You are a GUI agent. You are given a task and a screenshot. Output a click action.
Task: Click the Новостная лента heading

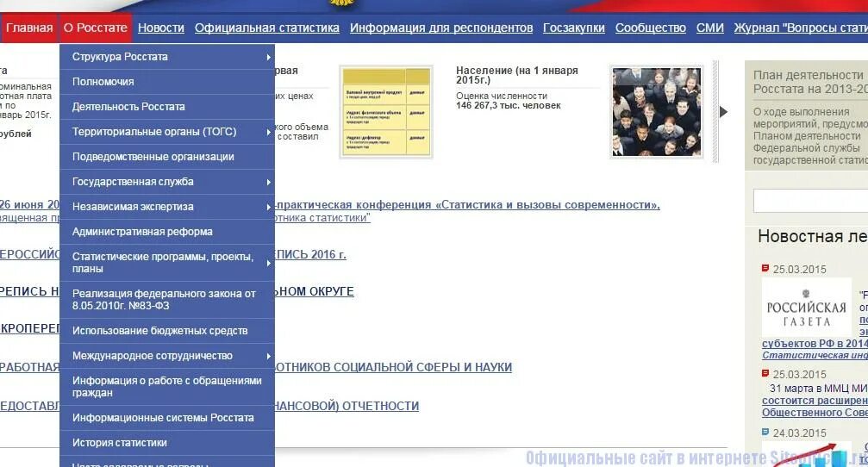point(813,237)
